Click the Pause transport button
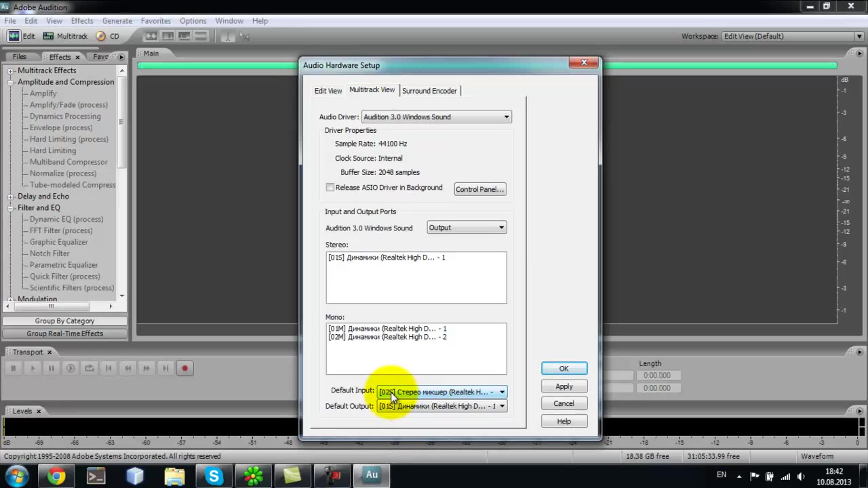 coord(51,369)
